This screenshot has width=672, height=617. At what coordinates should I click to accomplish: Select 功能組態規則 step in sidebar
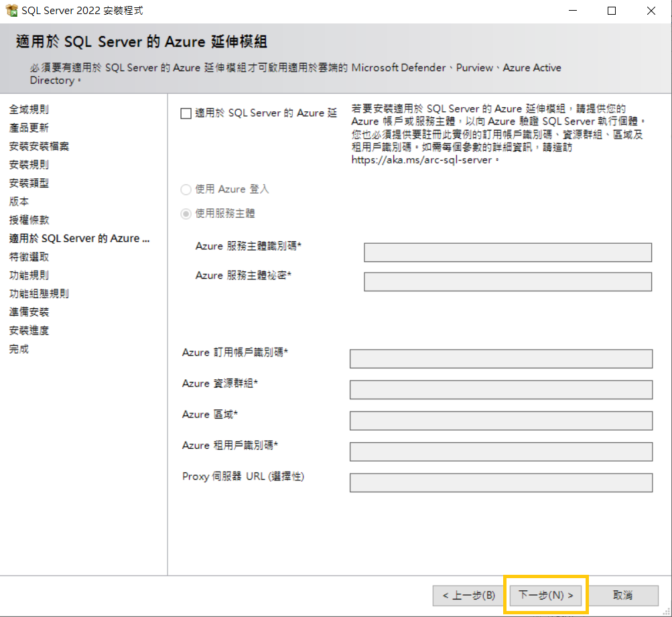39,293
